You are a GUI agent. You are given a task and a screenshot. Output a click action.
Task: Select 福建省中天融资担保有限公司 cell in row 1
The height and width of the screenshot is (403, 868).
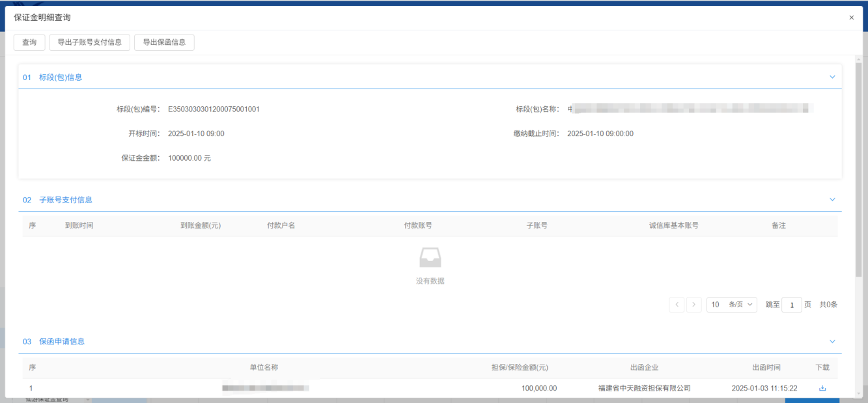pos(644,388)
